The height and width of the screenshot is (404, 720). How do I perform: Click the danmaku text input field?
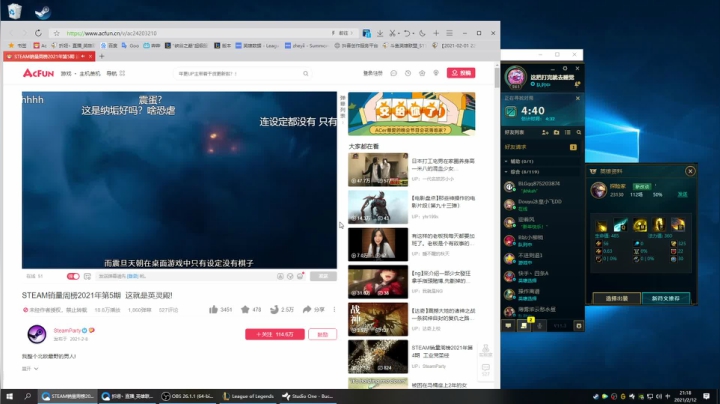coord(186,276)
